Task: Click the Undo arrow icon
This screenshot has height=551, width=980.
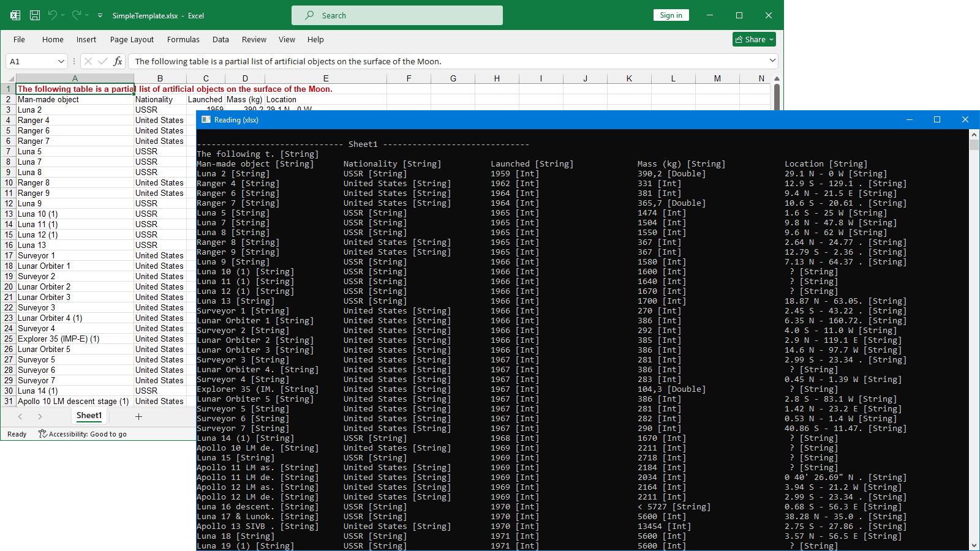Action: [x=53, y=15]
